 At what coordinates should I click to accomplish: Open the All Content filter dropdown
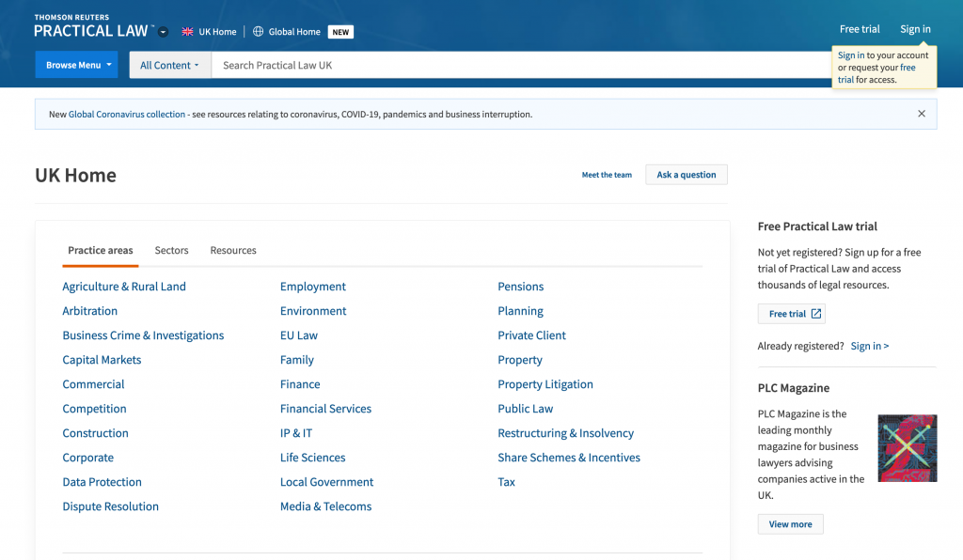[x=169, y=65]
